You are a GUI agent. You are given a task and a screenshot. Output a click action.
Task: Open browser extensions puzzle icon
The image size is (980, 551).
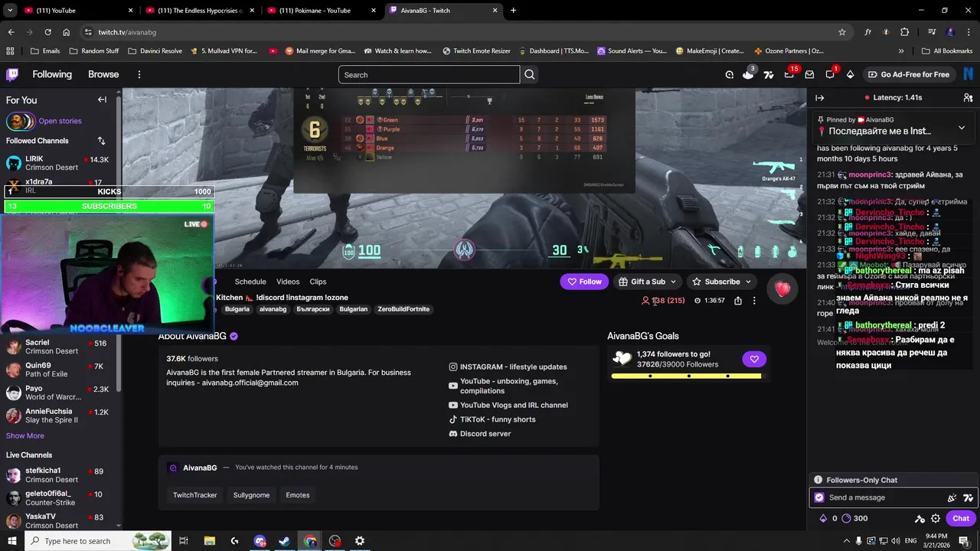click(905, 32)
